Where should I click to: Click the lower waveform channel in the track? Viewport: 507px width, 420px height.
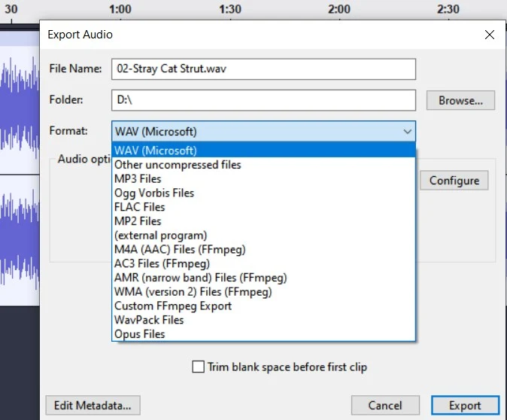coord(20,240)
